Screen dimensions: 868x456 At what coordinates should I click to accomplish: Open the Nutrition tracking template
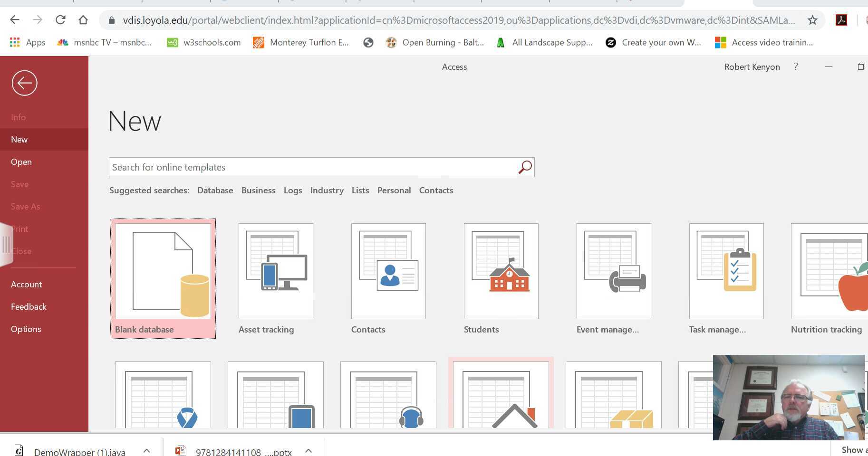(829, 272)
